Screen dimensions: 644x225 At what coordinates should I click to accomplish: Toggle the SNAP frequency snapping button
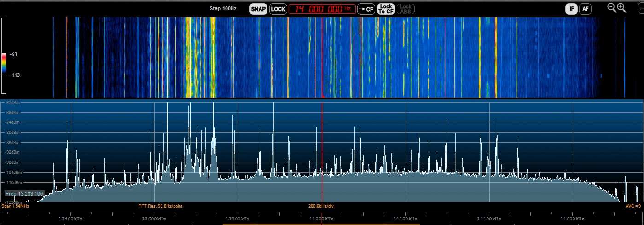tap(259, 9)
